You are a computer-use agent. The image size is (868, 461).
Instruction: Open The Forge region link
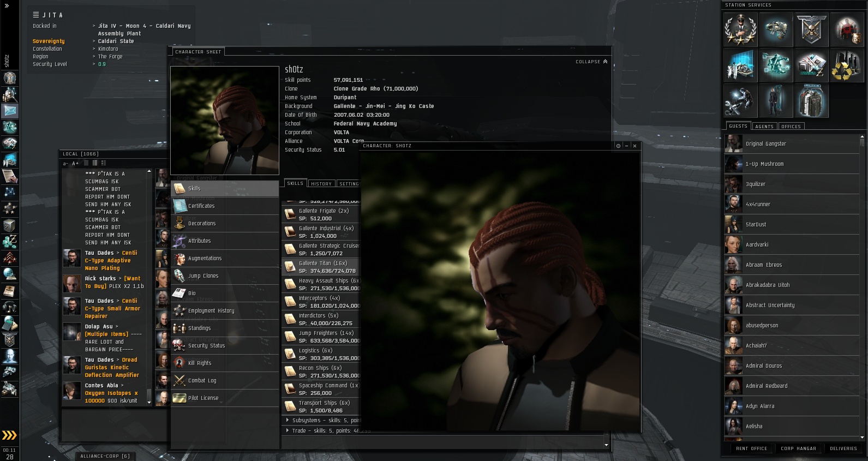tap(110, 56)
